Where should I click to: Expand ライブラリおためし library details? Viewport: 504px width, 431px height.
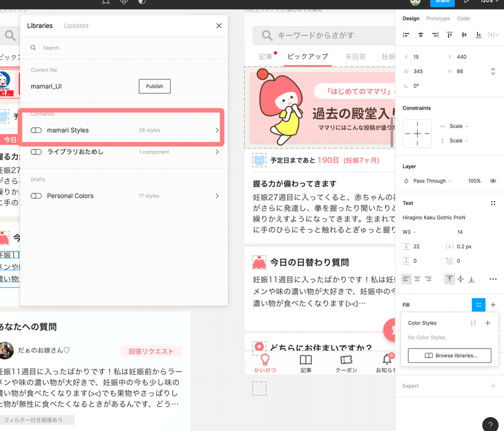pyautogui.click(x=217, y=152)
